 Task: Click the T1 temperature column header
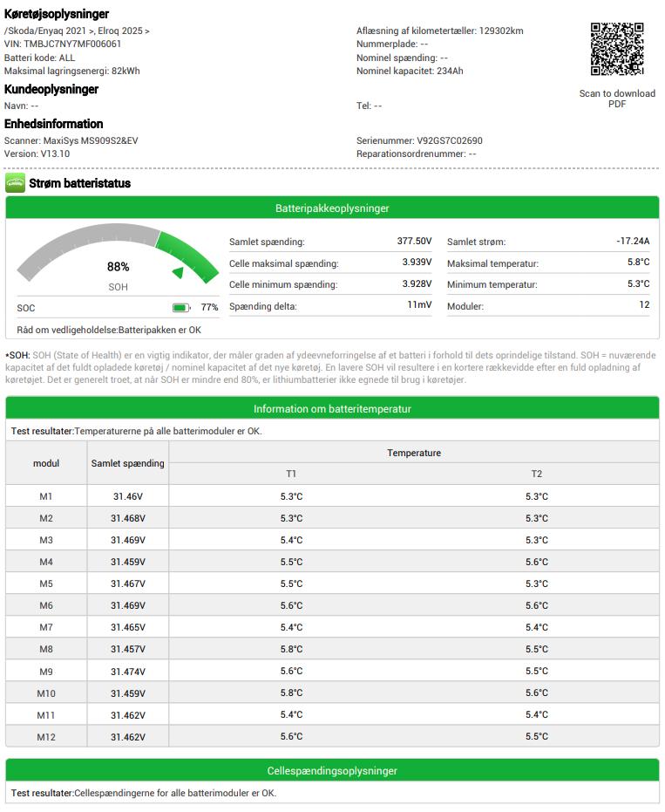click(291, 474)
